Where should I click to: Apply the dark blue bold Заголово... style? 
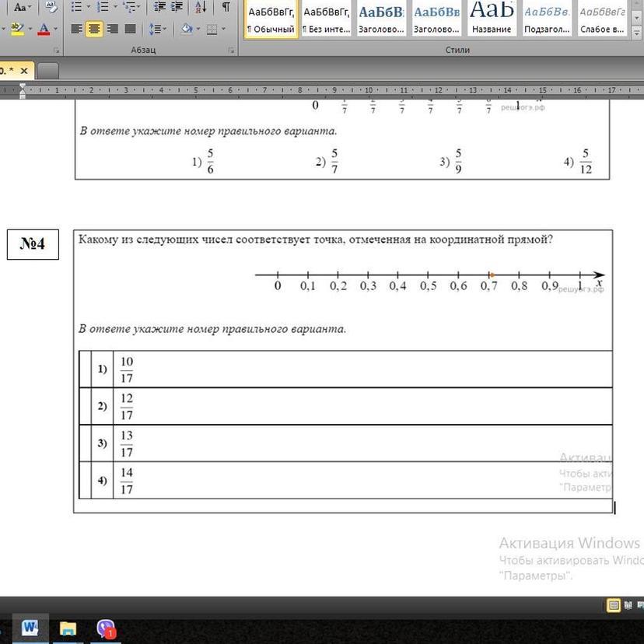(x=382, y=19)
